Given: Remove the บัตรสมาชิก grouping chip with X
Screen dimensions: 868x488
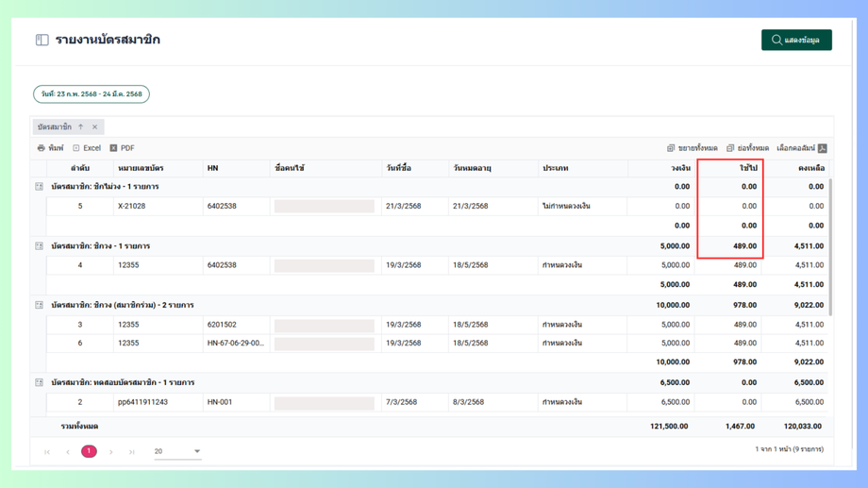Looking at the screenshot, I should click(x=95, y=127).
